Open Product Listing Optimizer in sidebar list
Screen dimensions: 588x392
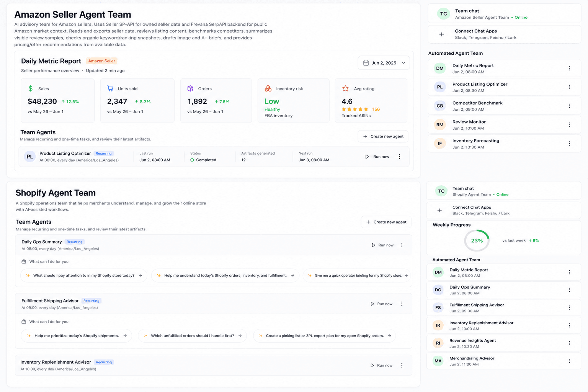pos(504,87)
